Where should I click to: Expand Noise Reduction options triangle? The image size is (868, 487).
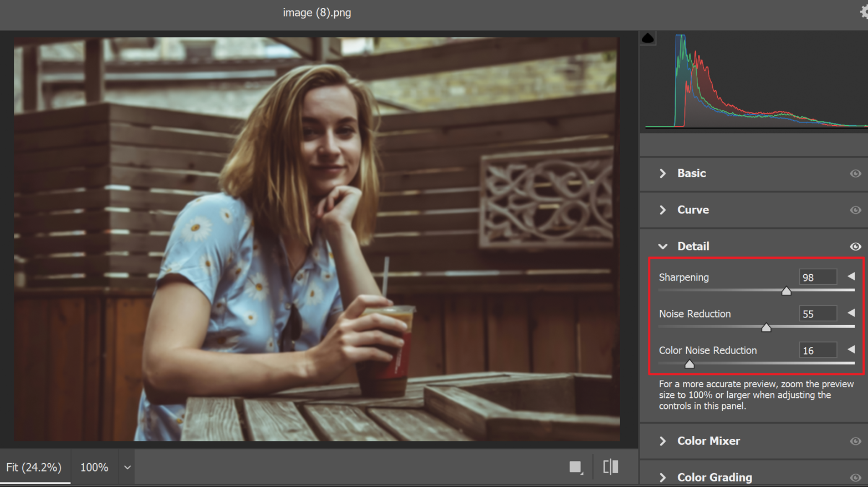pyautogui.click(x=851, y=313)
